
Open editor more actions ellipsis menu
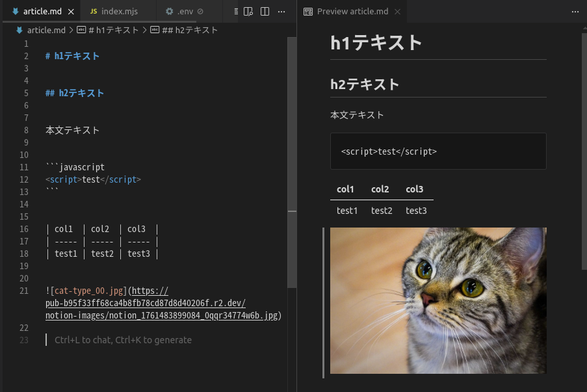tap(281, 12)
